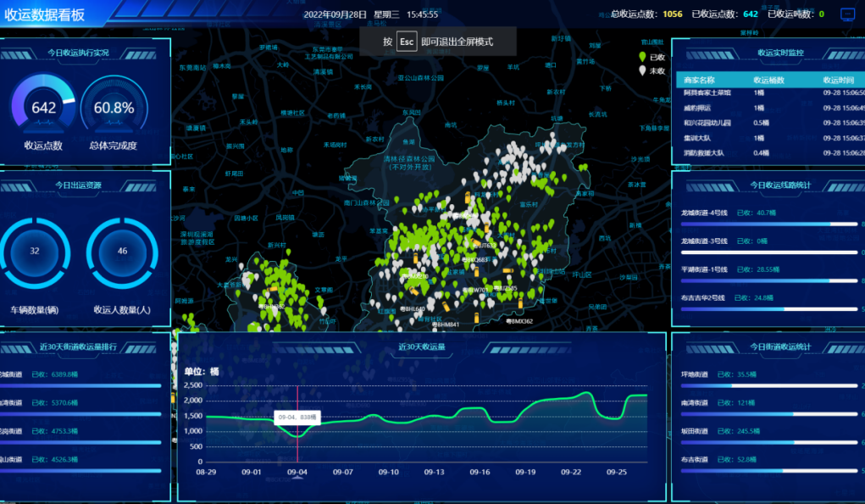Click the monitor icon at top right
The width and height of the screenshot is (865, 504).
(847, 14)
